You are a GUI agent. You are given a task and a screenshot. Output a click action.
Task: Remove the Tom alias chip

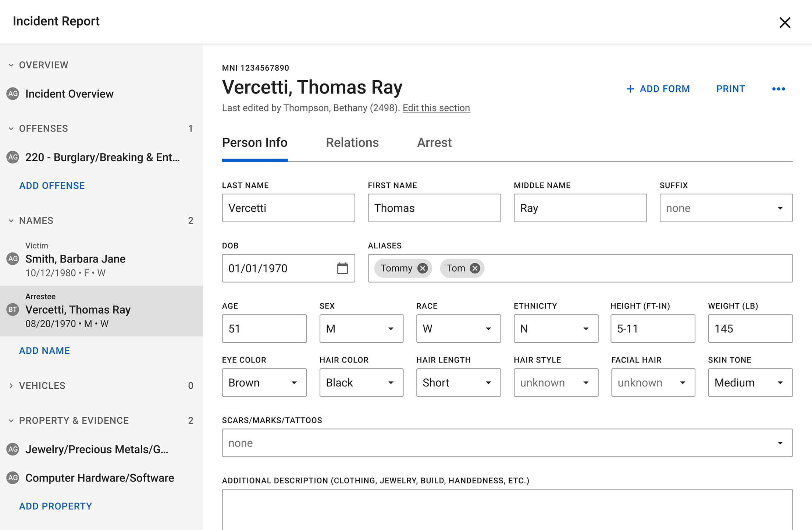point(475,268)
